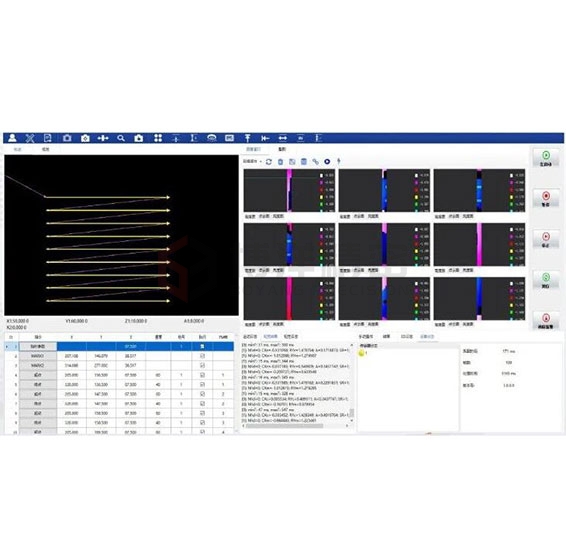This screenshot has width=566, height=538.
Task: Toggle the checkbox in table row 2
Action: pos(202,356)
